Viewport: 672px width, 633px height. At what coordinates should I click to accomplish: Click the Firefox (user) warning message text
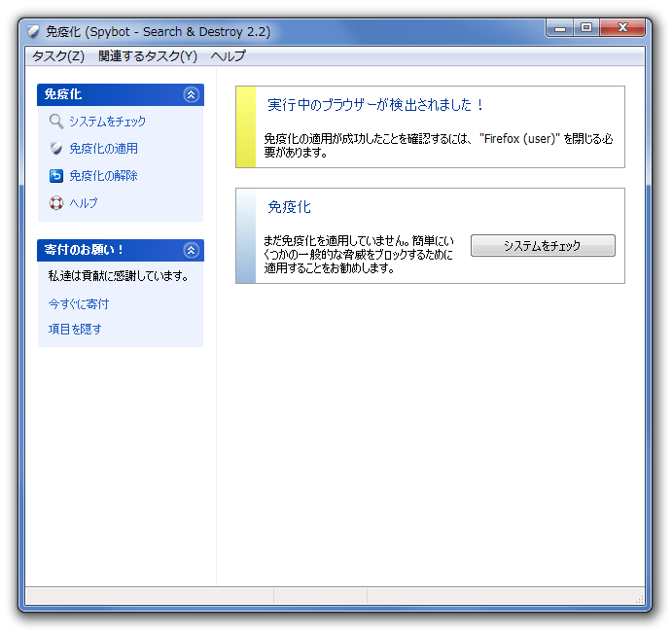coord(438,145)
